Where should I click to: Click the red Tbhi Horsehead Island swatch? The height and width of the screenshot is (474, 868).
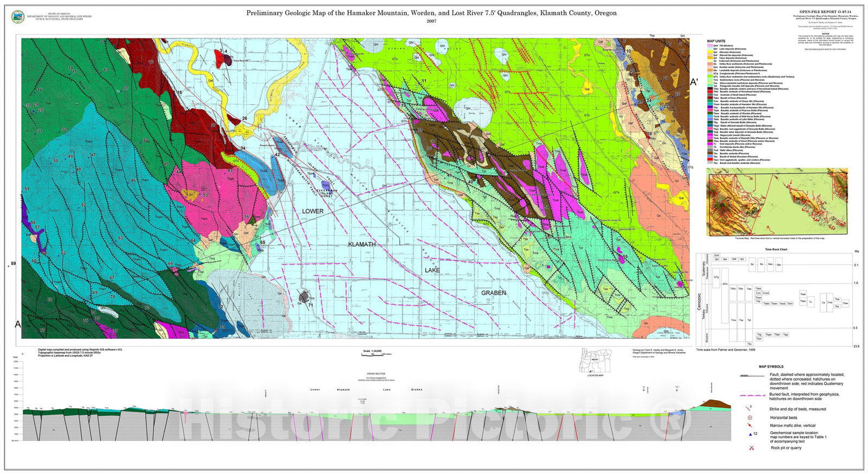710,92
